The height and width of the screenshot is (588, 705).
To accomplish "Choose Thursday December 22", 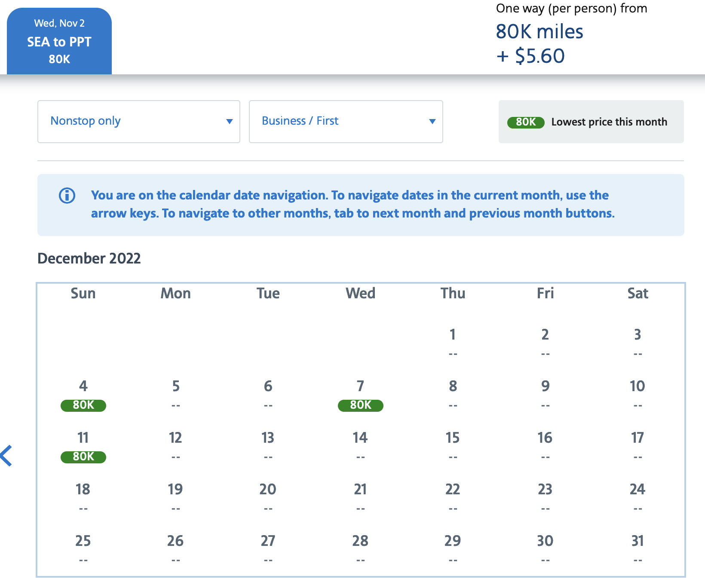I will (x=453, y=497).
